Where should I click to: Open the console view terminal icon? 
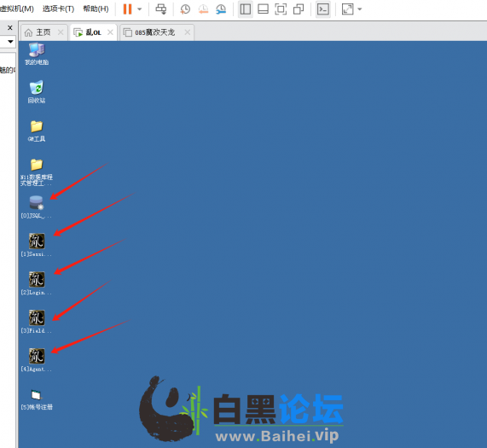[323, 9]
